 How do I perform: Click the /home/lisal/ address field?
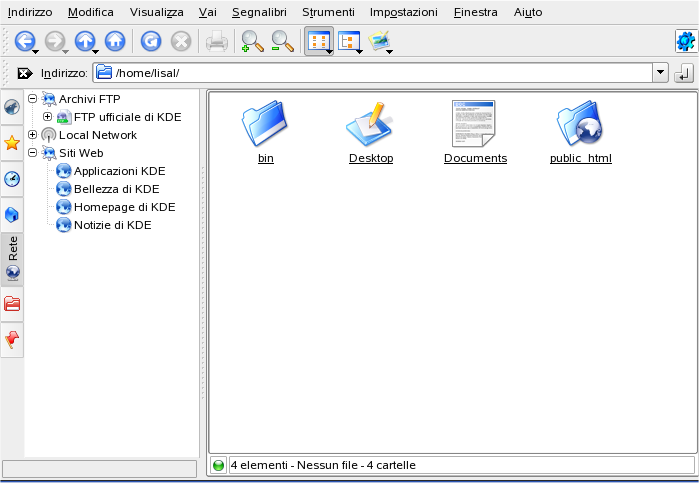(374, 73)
